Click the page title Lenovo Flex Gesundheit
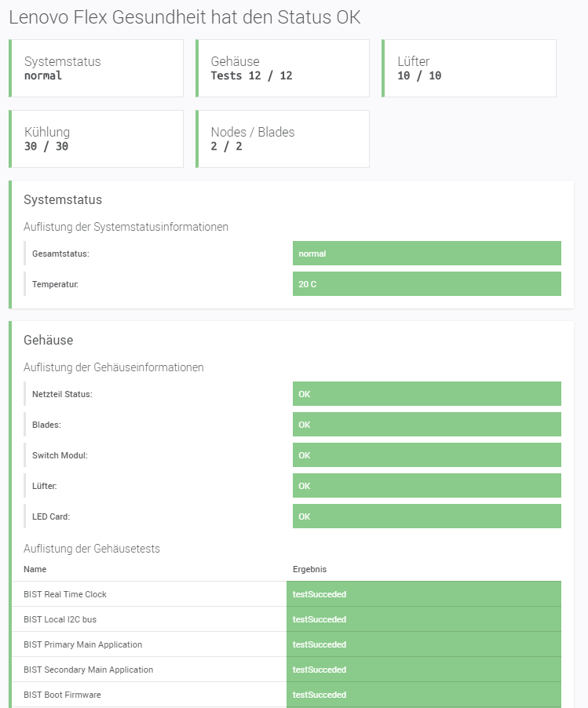 pos(184,18)
